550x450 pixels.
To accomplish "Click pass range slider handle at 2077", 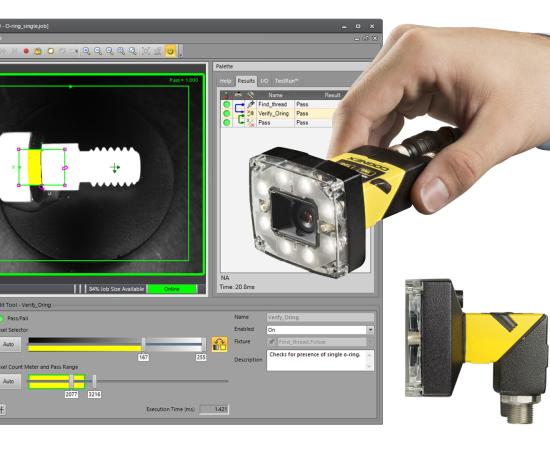I will coord(72,381).
